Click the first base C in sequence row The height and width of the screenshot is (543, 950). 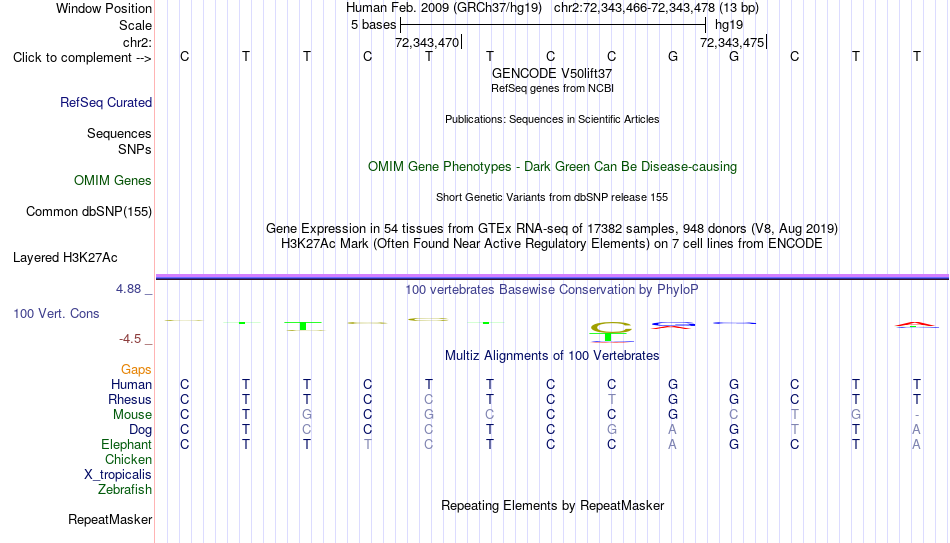pos(185,56)
